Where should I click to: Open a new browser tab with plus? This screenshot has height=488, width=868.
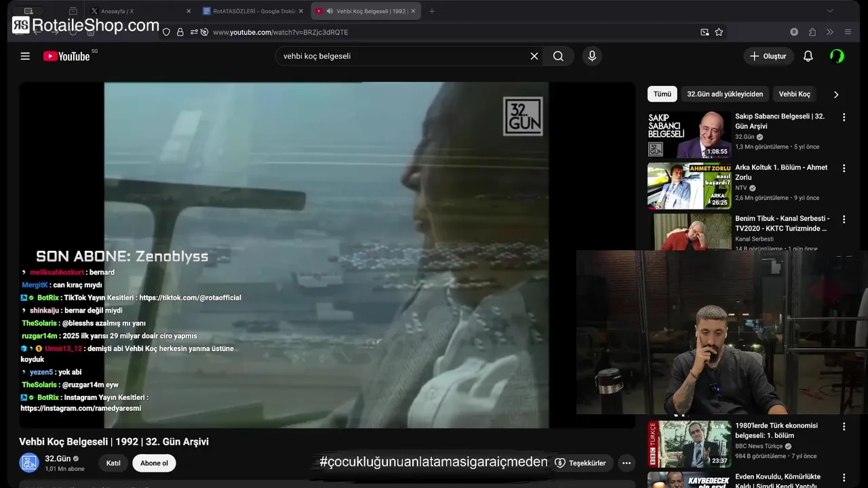[432, 11]
